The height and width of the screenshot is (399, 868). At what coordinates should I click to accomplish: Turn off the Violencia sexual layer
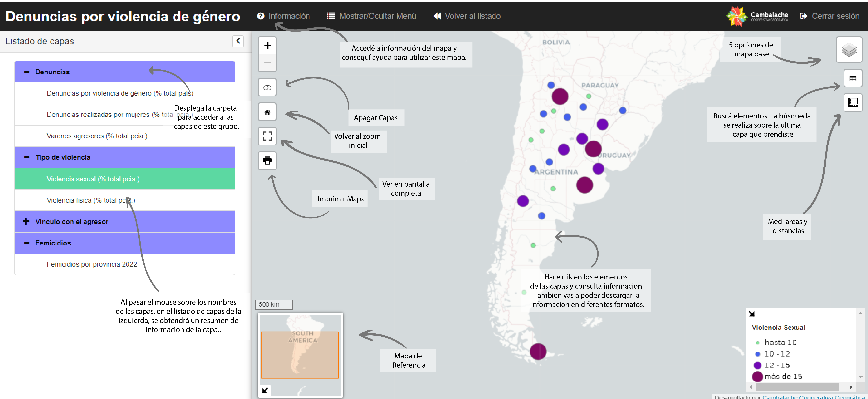(125, 179)
